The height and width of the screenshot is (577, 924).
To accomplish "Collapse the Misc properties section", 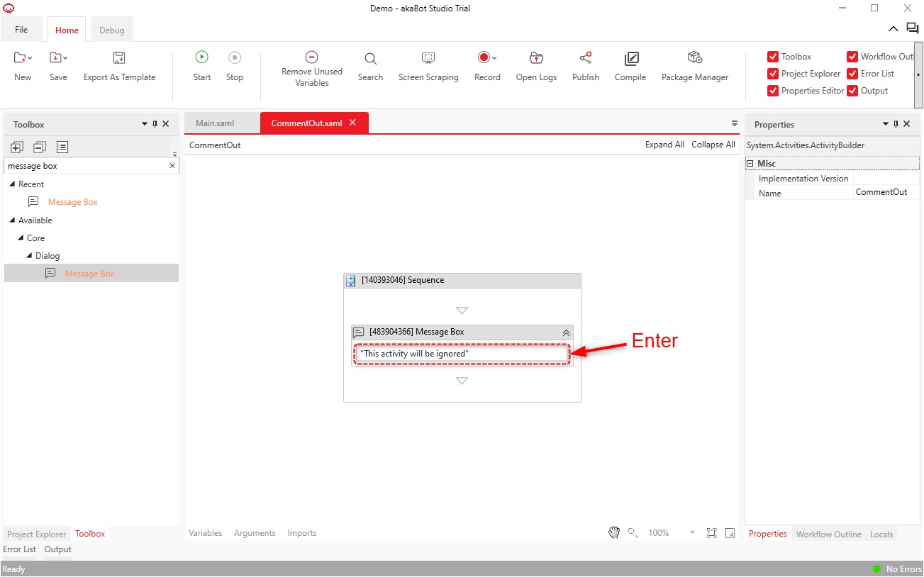I will (750, 164).
